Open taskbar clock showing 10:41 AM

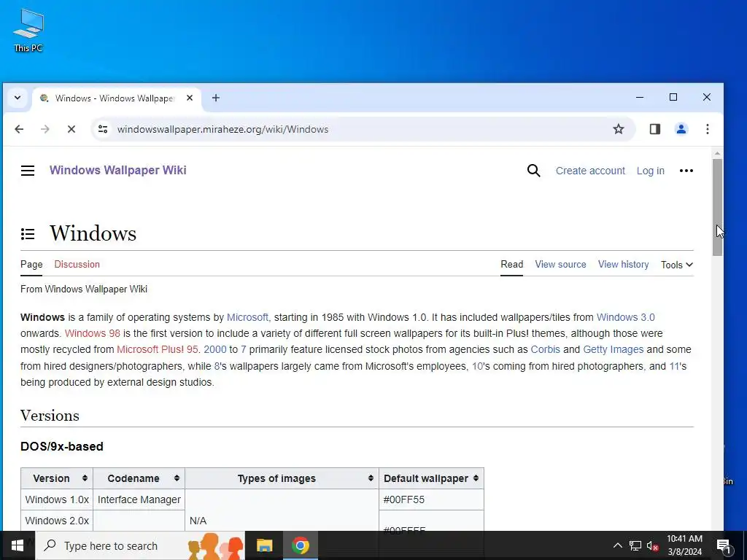click(x=684, y=545)
